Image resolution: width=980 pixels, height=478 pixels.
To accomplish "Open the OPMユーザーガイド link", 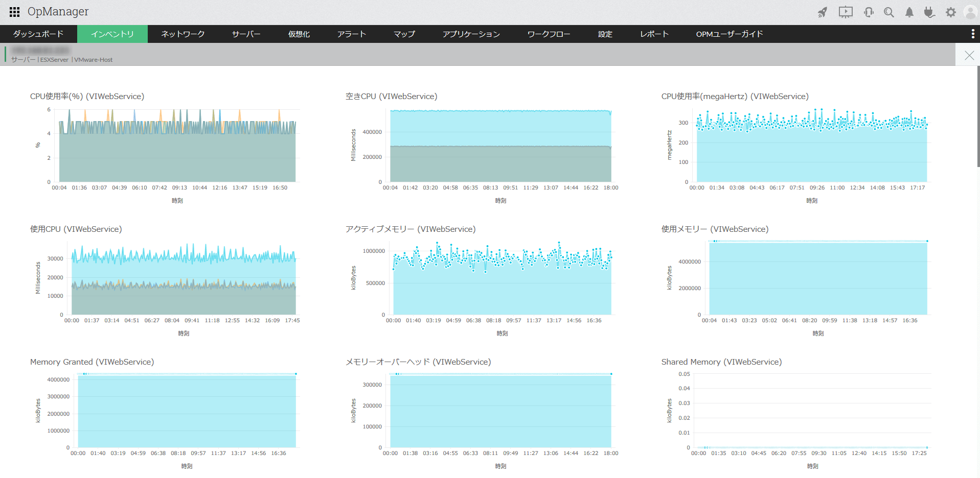I will pos(730,34).
